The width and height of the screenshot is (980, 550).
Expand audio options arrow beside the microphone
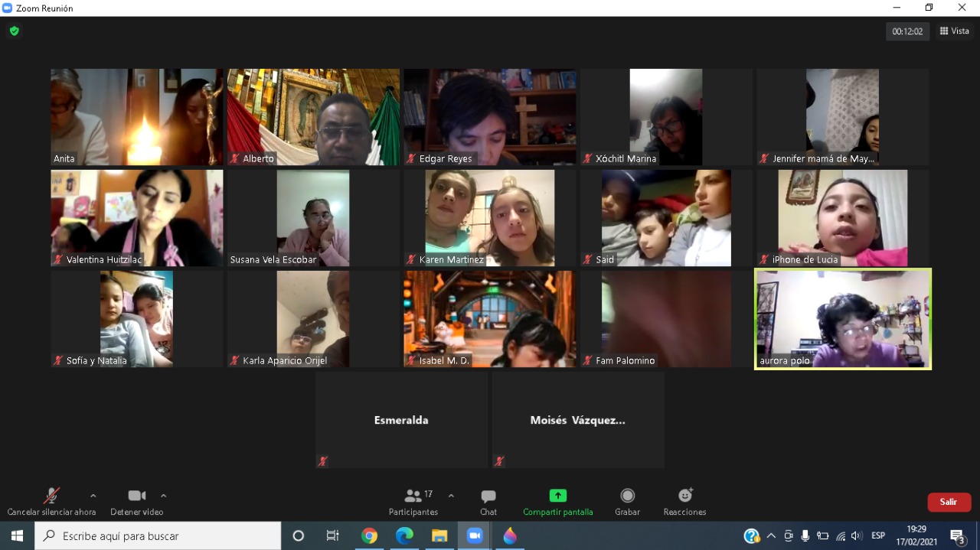tap(93, 496)
